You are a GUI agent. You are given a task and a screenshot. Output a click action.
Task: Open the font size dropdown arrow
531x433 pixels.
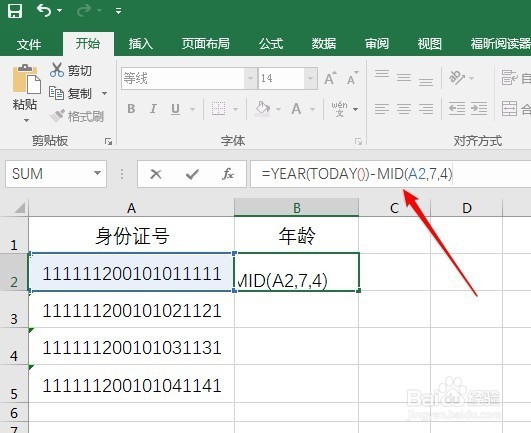[310, 79]
